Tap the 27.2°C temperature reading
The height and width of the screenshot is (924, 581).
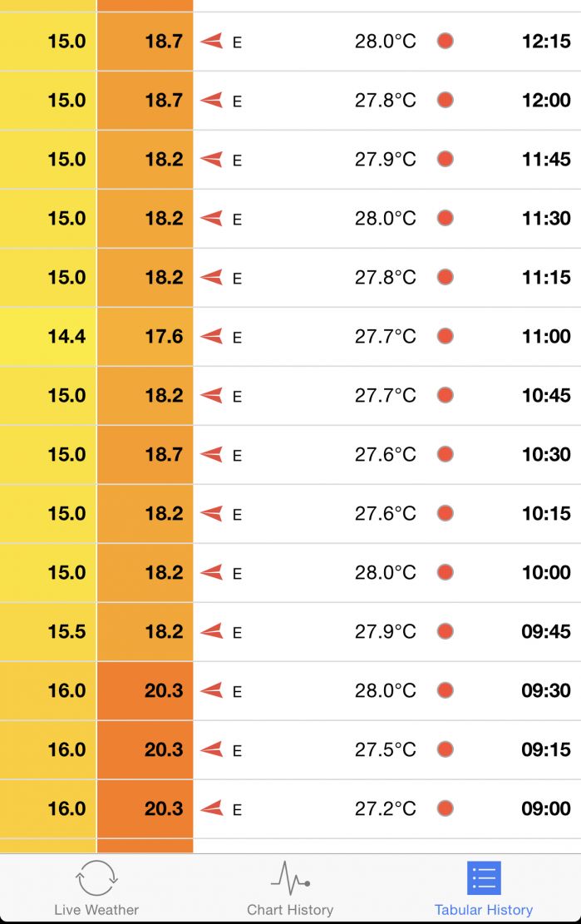(x=385, y=808)
